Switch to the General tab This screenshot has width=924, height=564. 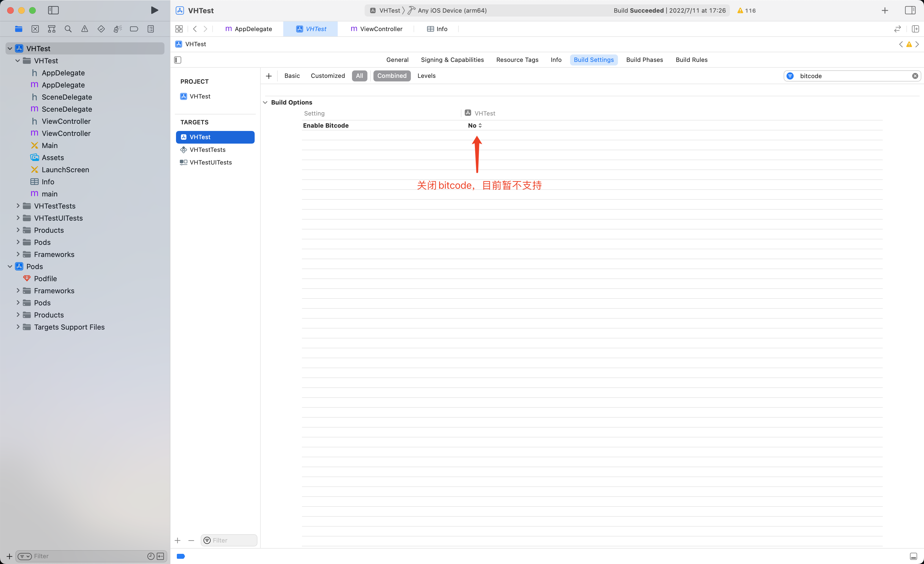(397, 60)
